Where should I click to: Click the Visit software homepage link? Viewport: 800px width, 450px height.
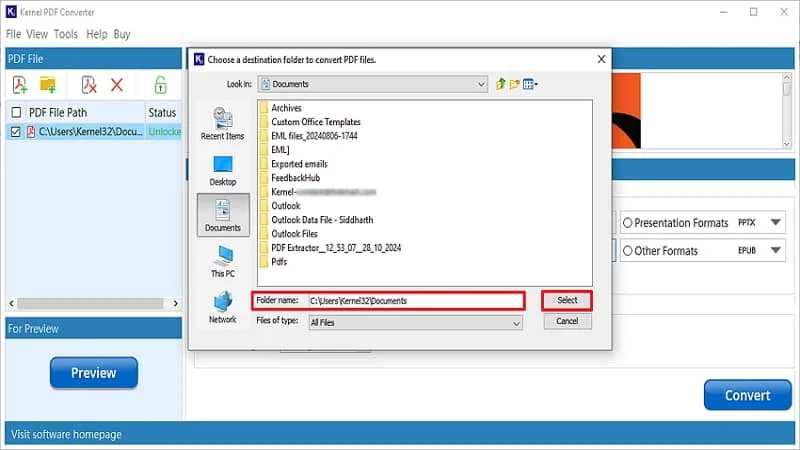click(66, 434)
